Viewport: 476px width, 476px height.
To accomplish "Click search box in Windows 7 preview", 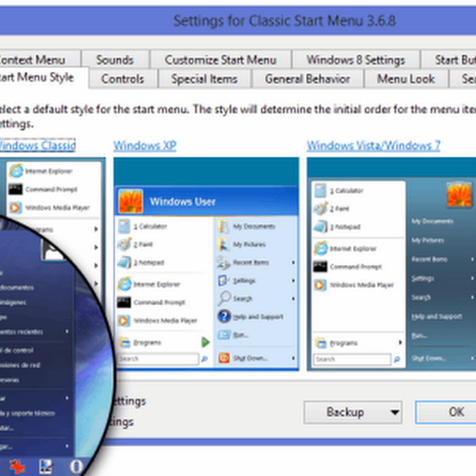I will pos(352,359).
